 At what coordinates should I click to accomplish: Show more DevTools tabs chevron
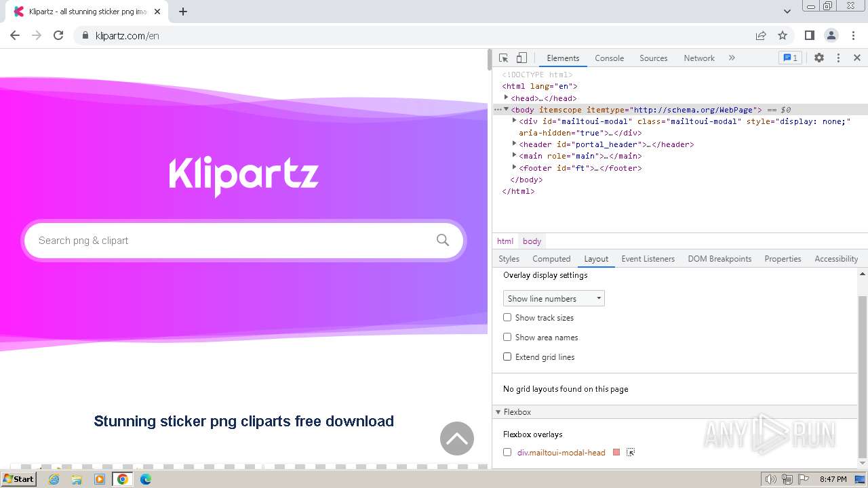point(732,58)
